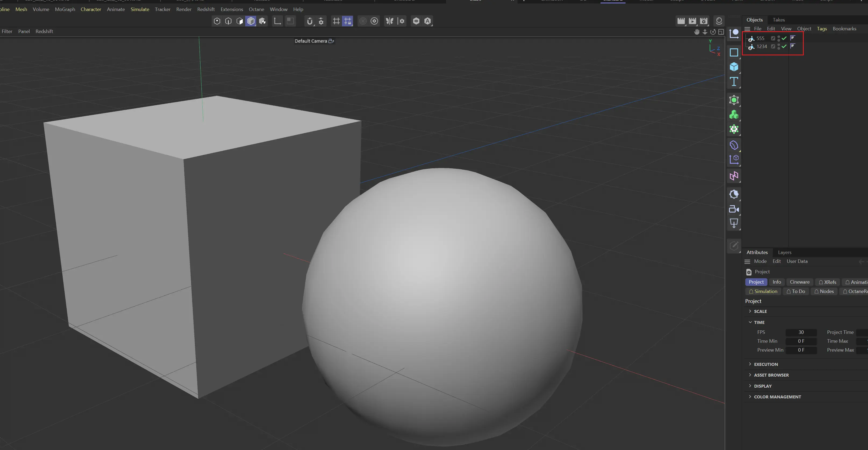Render to Picture Viewer play clapperboard

coord(692,21)
